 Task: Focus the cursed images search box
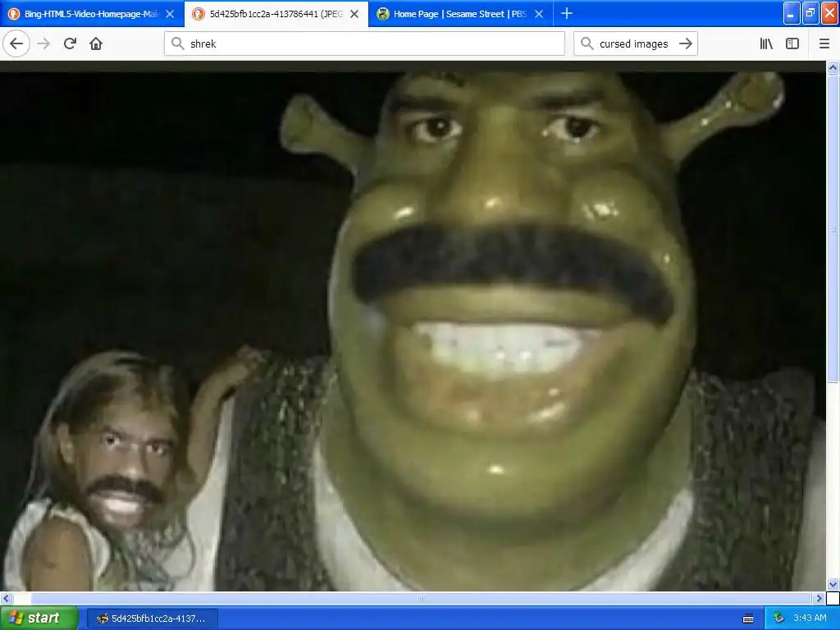(x=636, y=43)
